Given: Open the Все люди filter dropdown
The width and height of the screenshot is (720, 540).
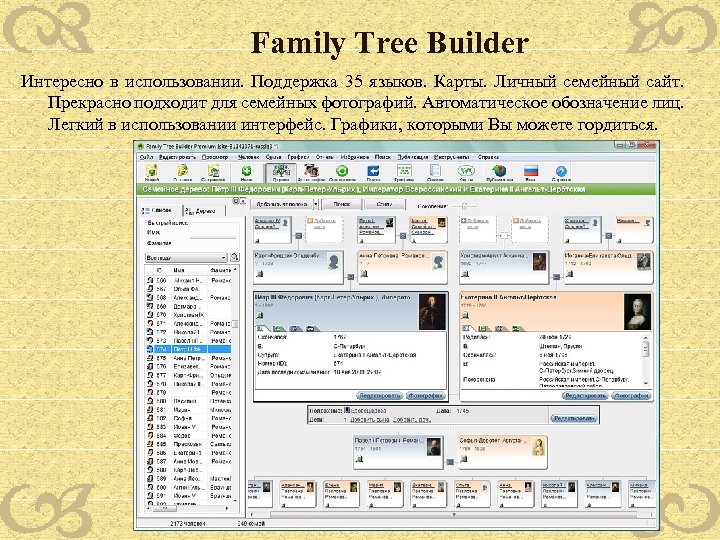Looking at the screenshot, I should pyautogui.click(x=186, y=258).
